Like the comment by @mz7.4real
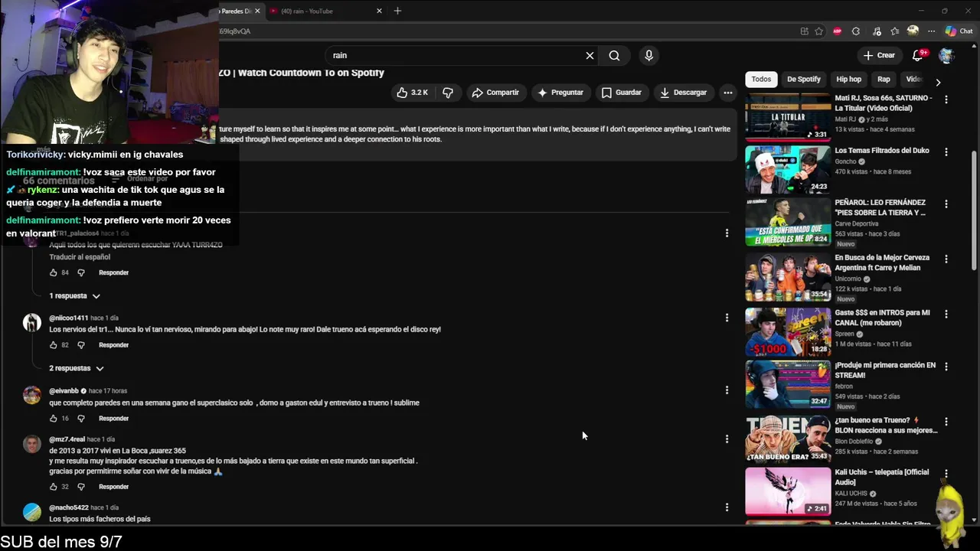 54,487
